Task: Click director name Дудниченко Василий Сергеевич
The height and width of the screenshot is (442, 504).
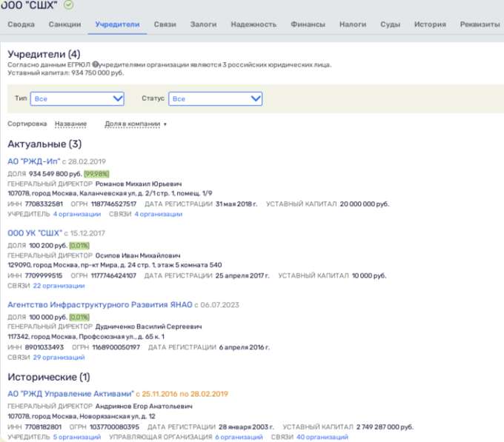Action: click(148, 327)
